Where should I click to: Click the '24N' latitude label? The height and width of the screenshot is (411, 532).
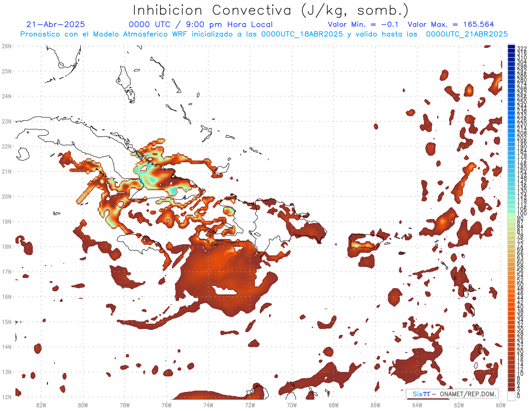pos(6,96)
